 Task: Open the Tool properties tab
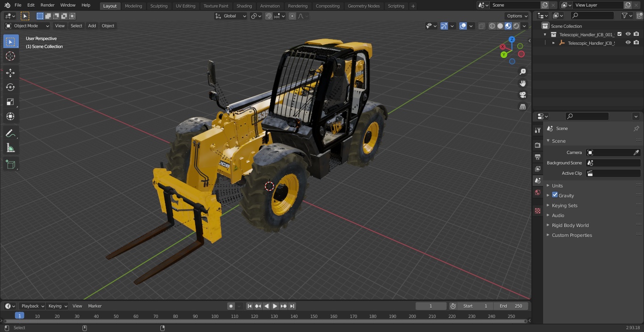tap(537, 130)
